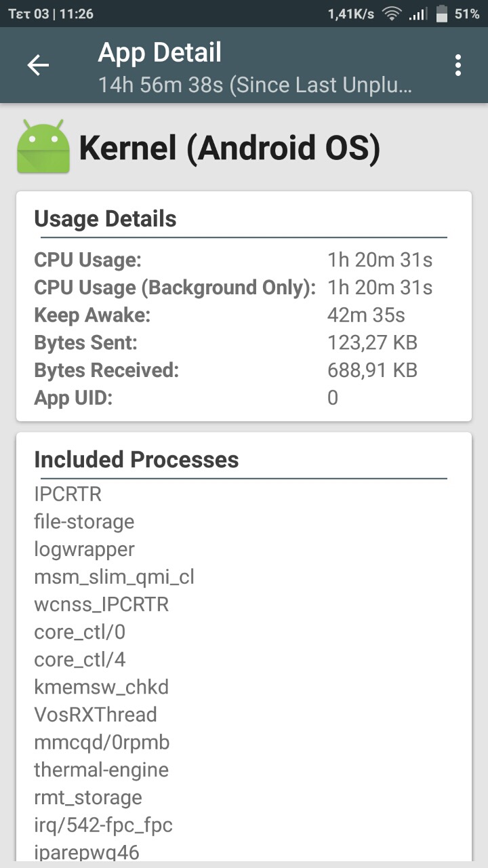Tap the App Detail title

click(160, 53)
